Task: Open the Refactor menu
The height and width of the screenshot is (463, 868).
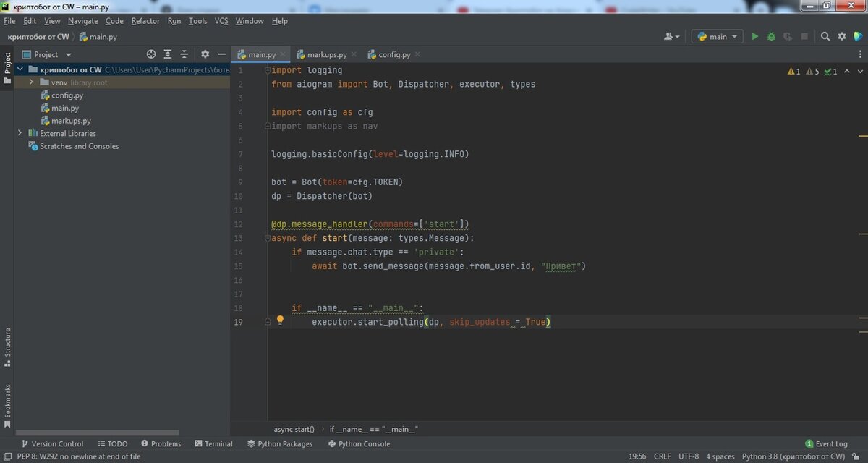Action: tap(145, 21)
